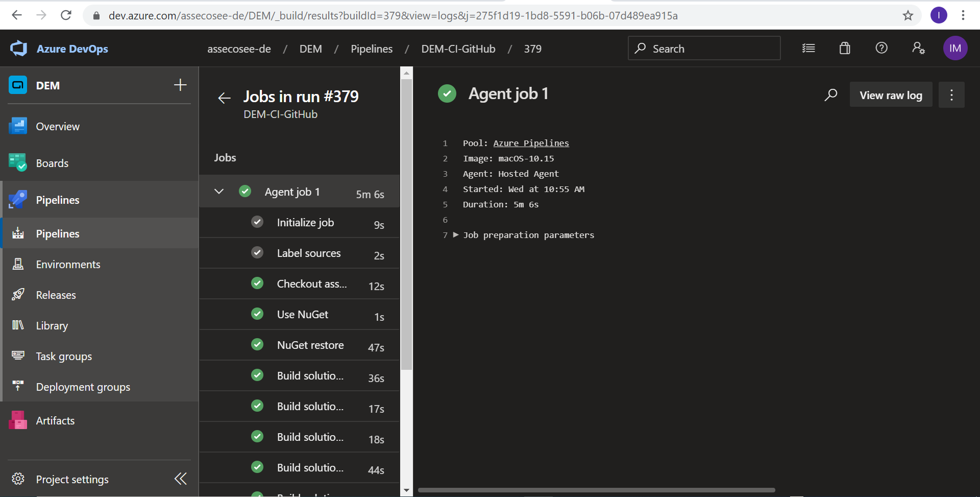Click the Agent job 1 success icon
980x497 pixels.
click(447, 93)
